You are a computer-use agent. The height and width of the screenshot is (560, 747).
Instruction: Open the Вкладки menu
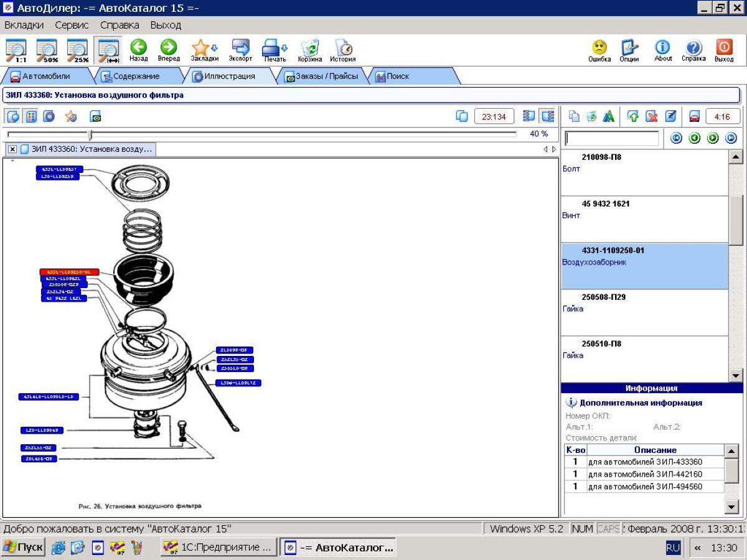24,26
